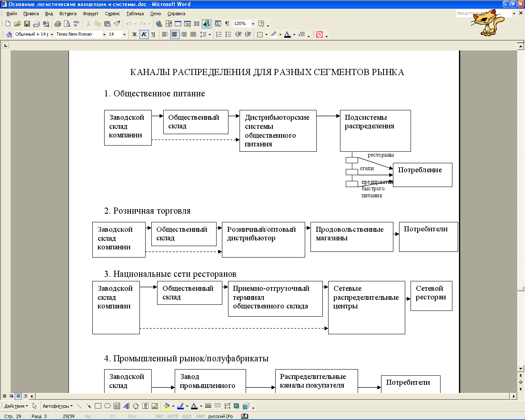Select the Rectangle drawing tool
This screenshot has width=525, height=420.
98,406
